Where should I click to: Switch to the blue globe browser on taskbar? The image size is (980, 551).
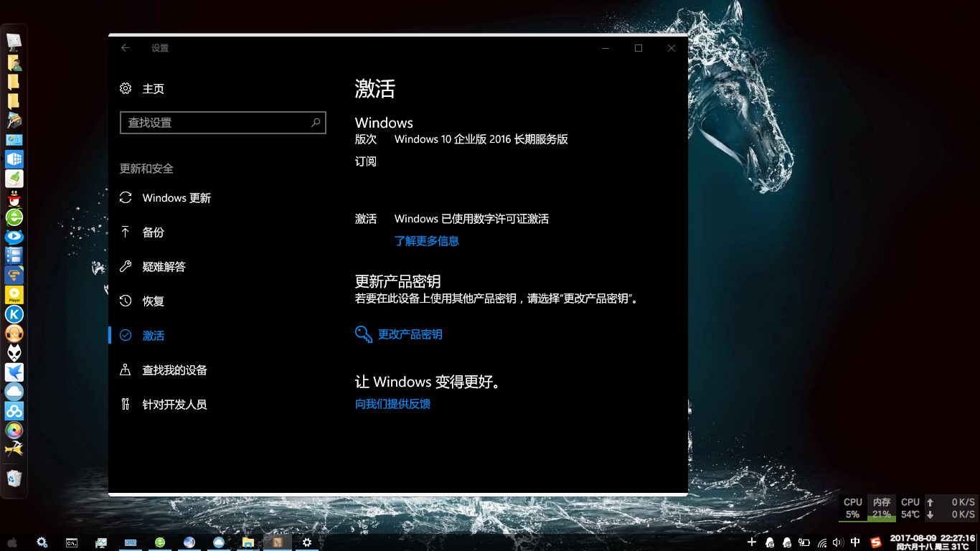[x=189, y=542]
